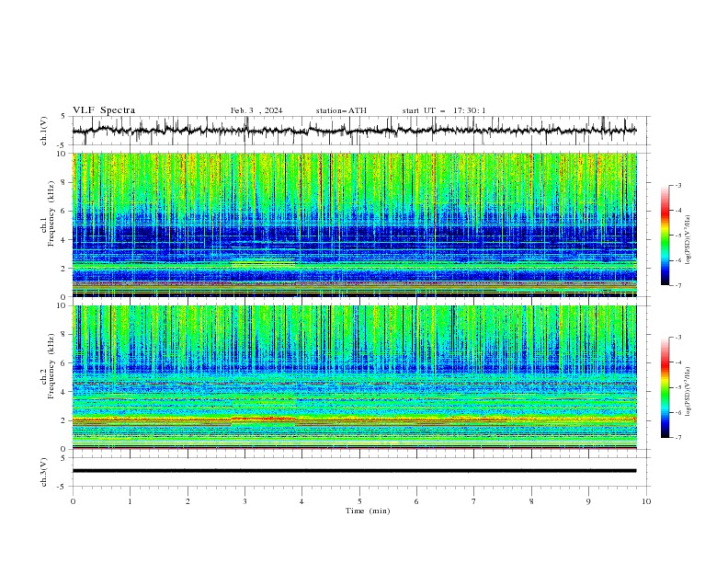Click the 'ch.1(V)' waveform axis label

coord(44,131)
